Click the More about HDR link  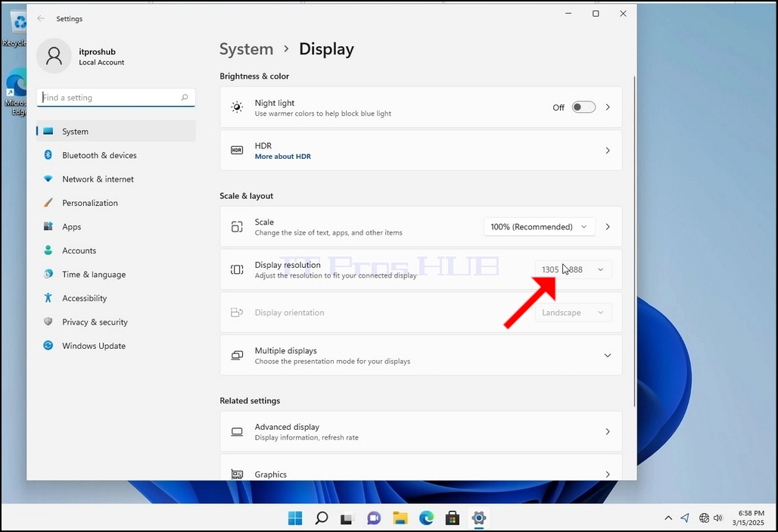(x=283, y=157)
